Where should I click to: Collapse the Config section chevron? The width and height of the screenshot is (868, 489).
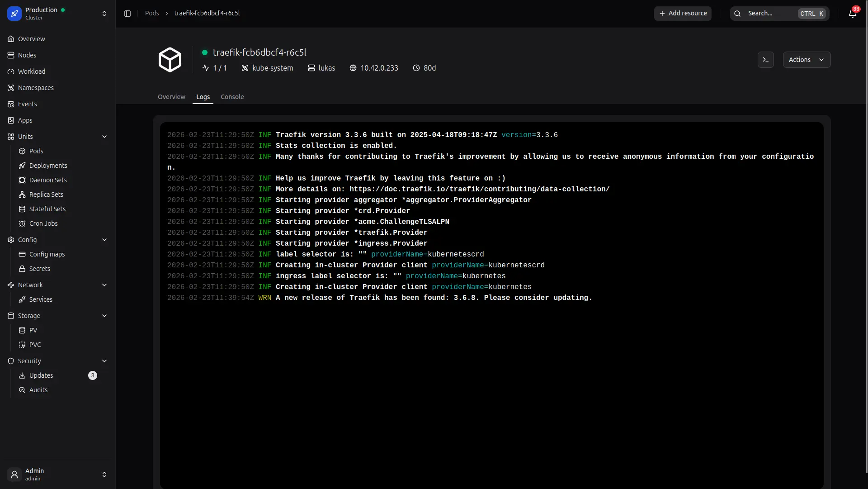tap(104, 240)
